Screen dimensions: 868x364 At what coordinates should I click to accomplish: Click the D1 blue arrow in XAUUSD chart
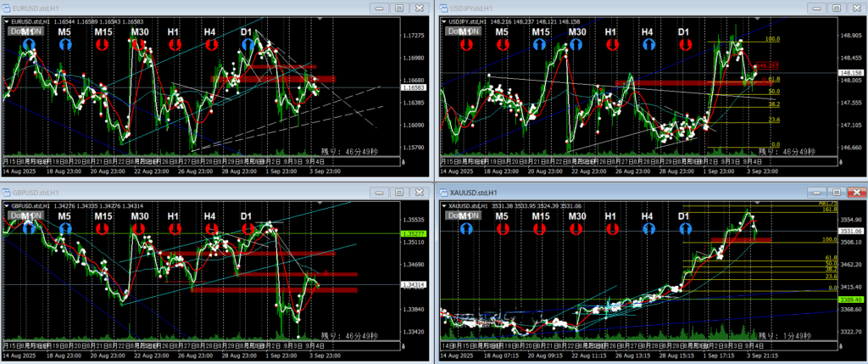[x=684, y=228]
